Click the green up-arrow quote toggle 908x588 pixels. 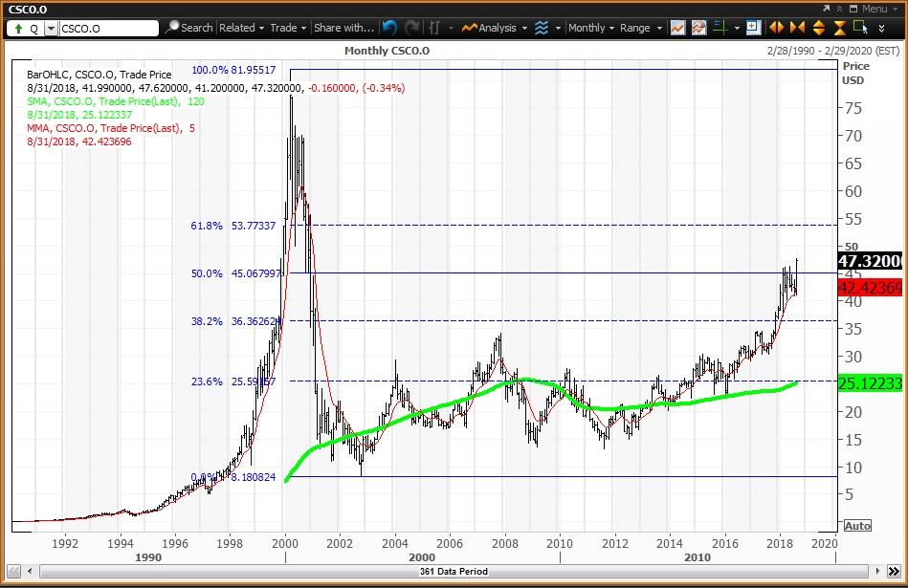tap(18, 28)
